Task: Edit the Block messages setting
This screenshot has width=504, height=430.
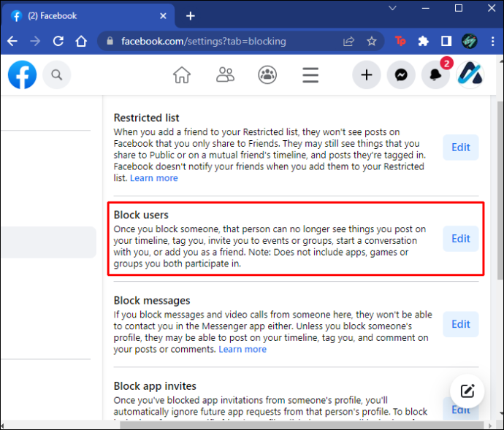Action: (461, 324)
